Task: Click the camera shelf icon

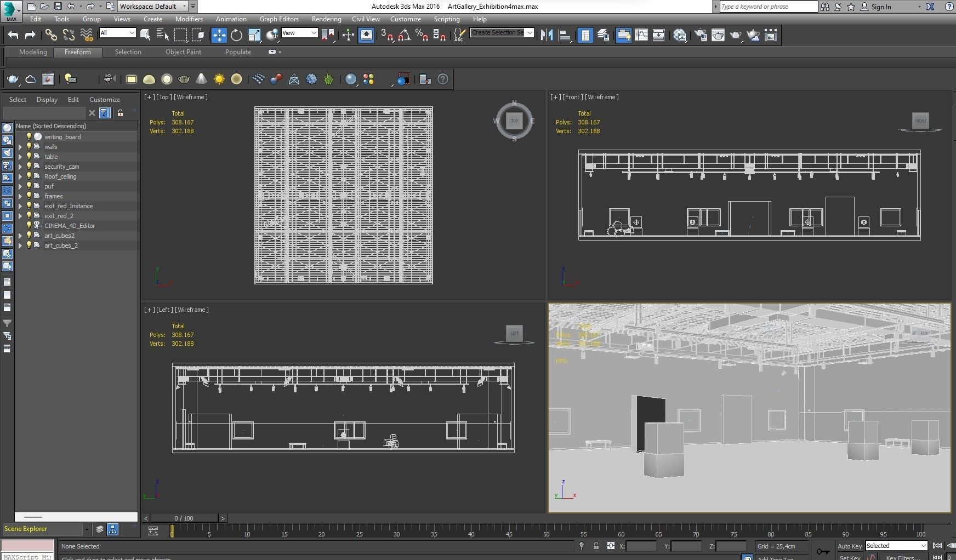Action: pos(110,79)
